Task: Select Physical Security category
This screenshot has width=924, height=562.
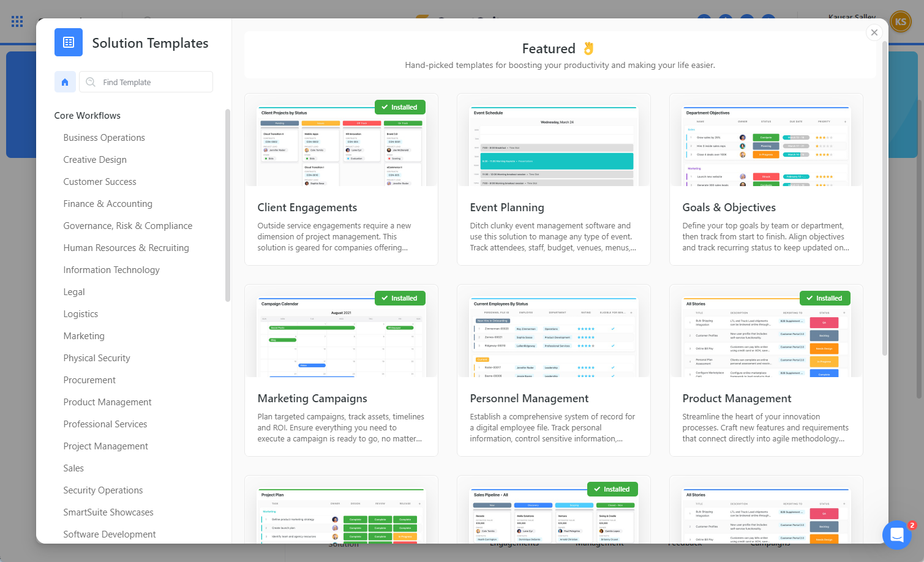Action: [x=97, y=358]
